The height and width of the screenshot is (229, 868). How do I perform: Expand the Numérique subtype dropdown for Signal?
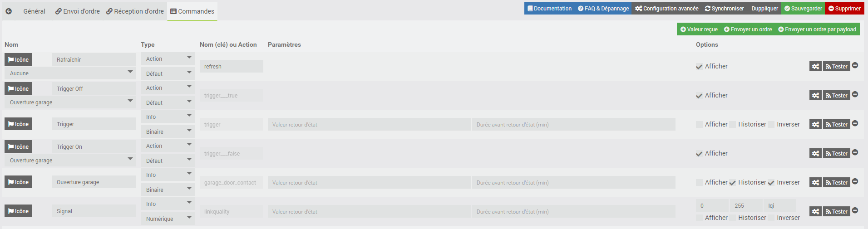click(168, 219)
